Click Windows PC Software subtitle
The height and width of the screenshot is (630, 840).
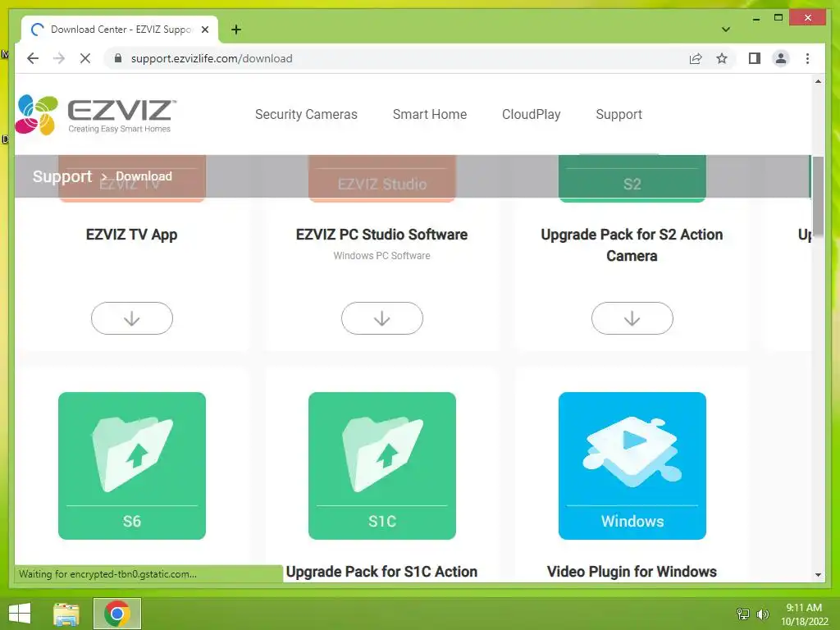pos(382,256)
